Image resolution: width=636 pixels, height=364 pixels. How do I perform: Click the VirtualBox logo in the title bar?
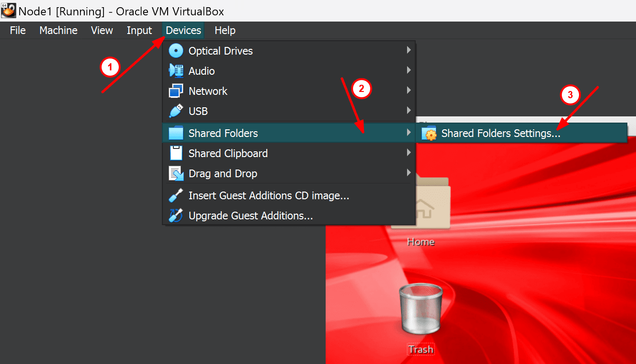[8, 10]
